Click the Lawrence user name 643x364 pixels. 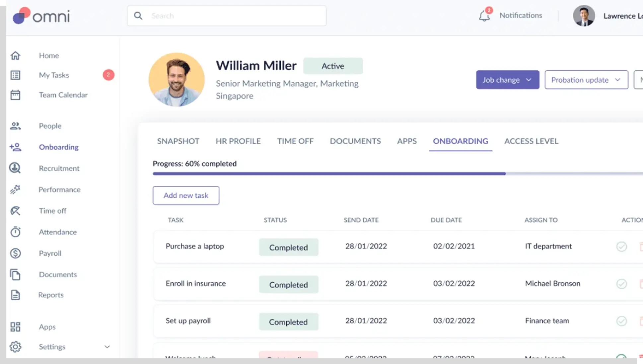623,16
